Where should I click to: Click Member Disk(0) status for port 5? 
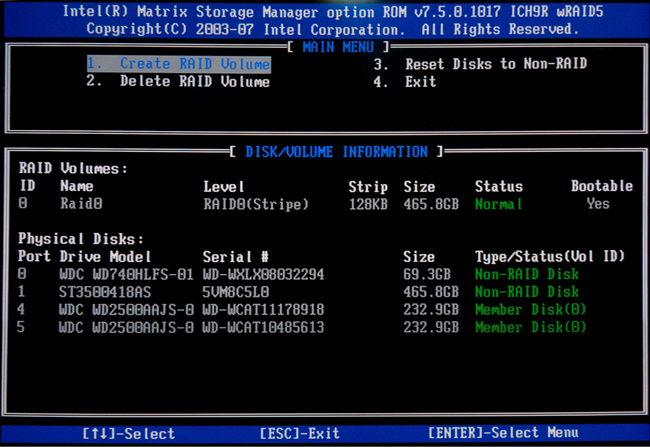pos(531,328)
